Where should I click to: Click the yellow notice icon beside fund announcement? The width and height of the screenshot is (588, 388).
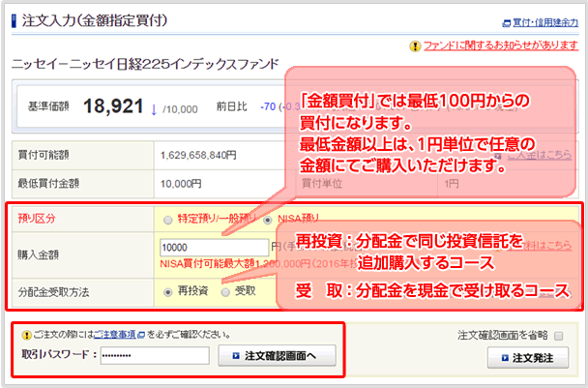pos(415,46)
